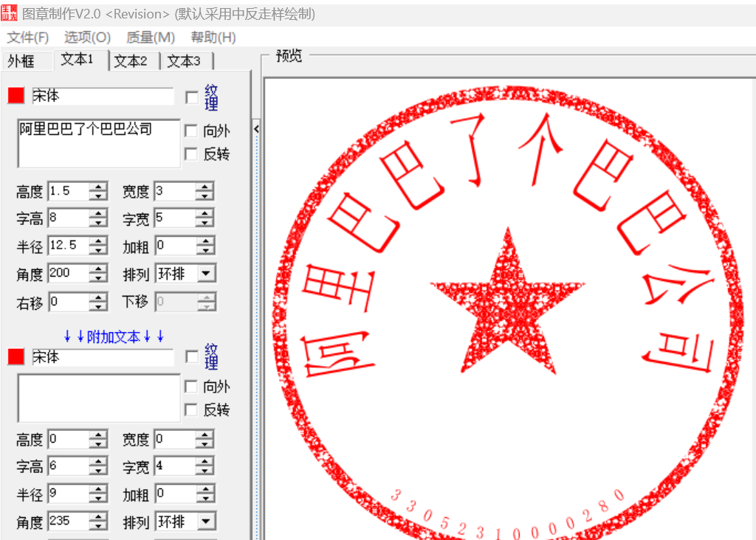Switch to the 文本3 tab
Image resolution: width=756 pixels, height=540 pixels.
click(x=187, y=61)
